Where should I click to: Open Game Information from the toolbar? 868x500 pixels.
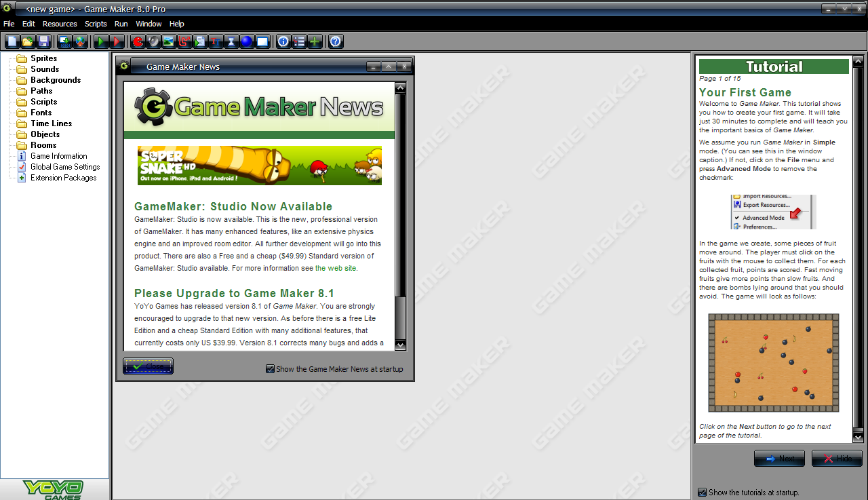(282, 41)
